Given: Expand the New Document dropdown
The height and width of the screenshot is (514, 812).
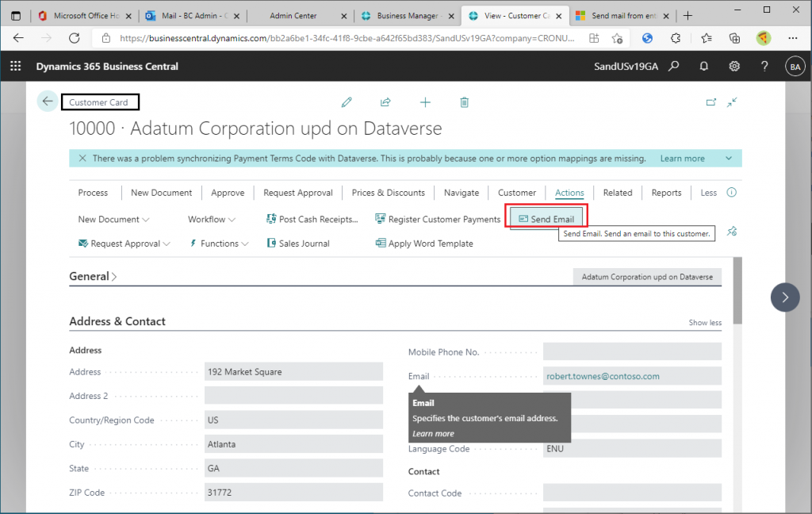Looking at the screenshot, I should point(114,220).
